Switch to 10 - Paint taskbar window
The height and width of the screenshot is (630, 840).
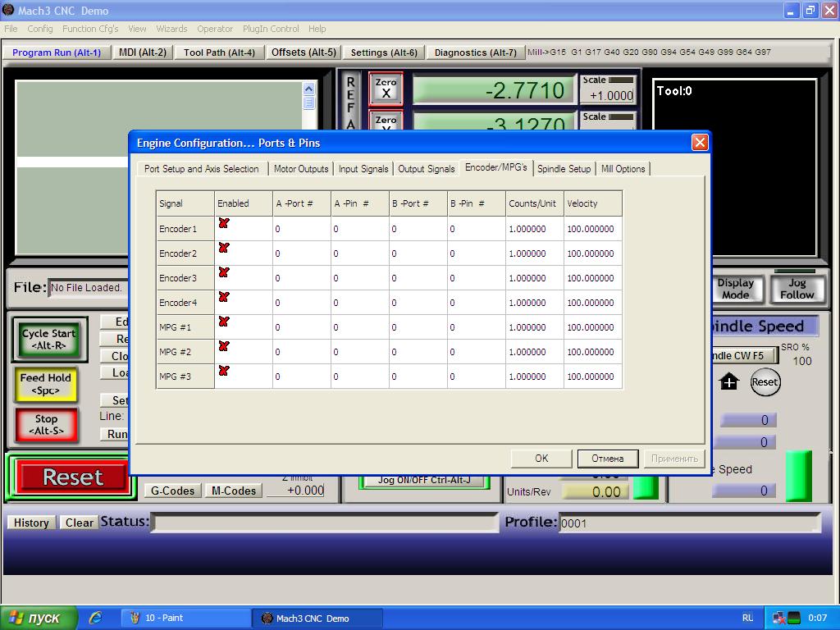(x=186, y=619)
